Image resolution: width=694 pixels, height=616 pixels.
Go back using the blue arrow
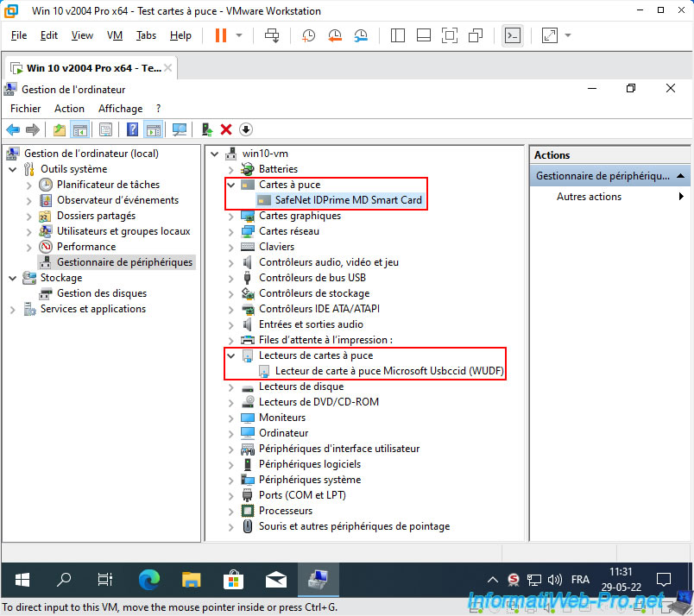coord(13,129)
